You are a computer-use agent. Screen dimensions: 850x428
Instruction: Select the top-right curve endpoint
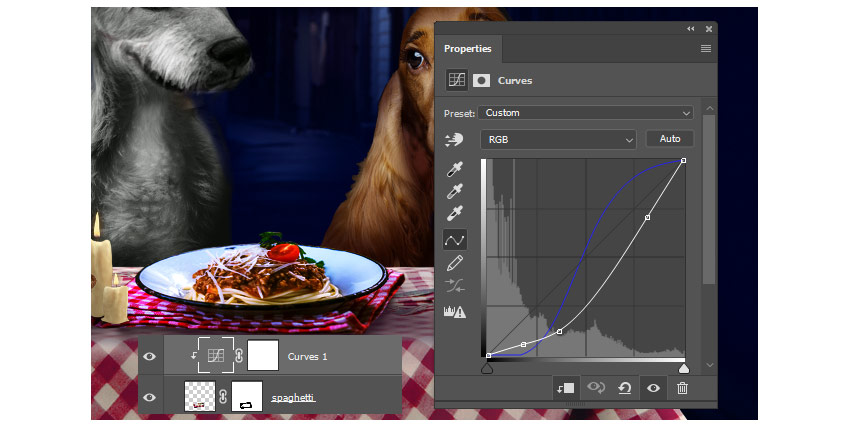[x=684, y=160]
